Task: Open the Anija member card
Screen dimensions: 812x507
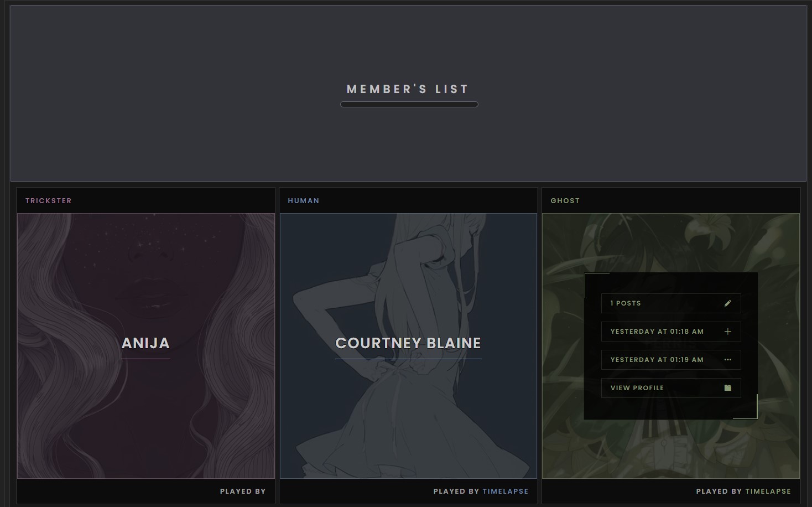Action: [146, 346]
